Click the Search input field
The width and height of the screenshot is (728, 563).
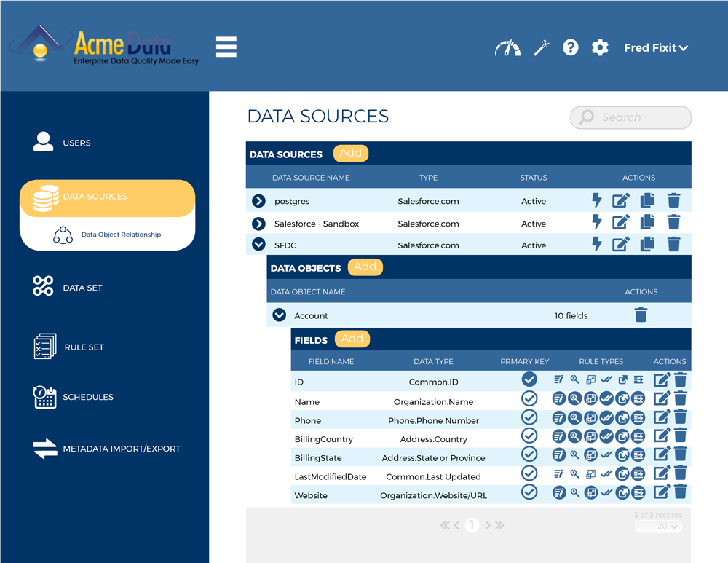(630, 117)
